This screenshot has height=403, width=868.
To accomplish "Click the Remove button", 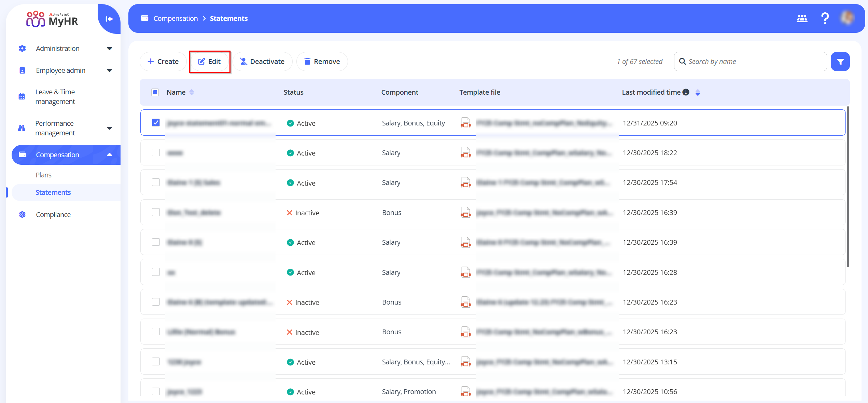I will pos(322,62).
